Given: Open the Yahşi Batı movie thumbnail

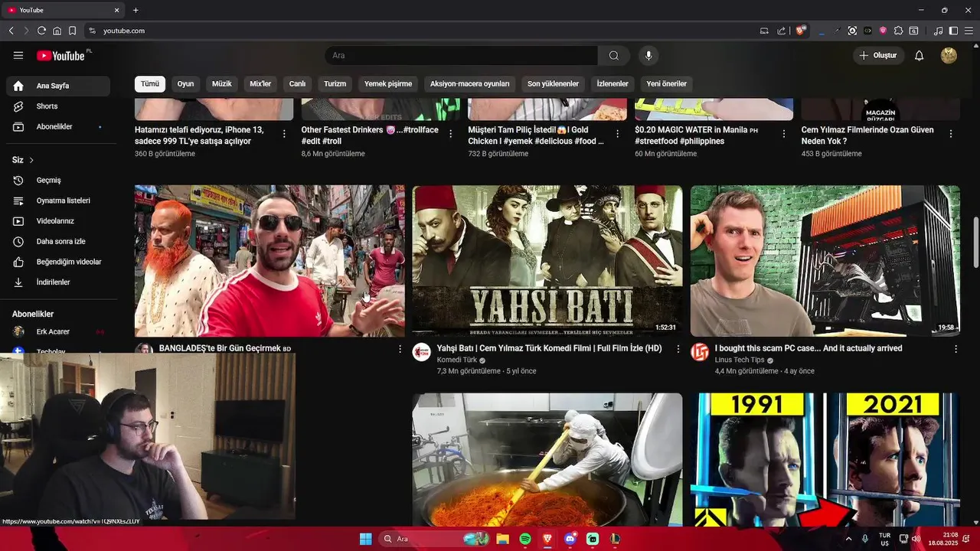Looking at the screenshot, I should point(547,261).
